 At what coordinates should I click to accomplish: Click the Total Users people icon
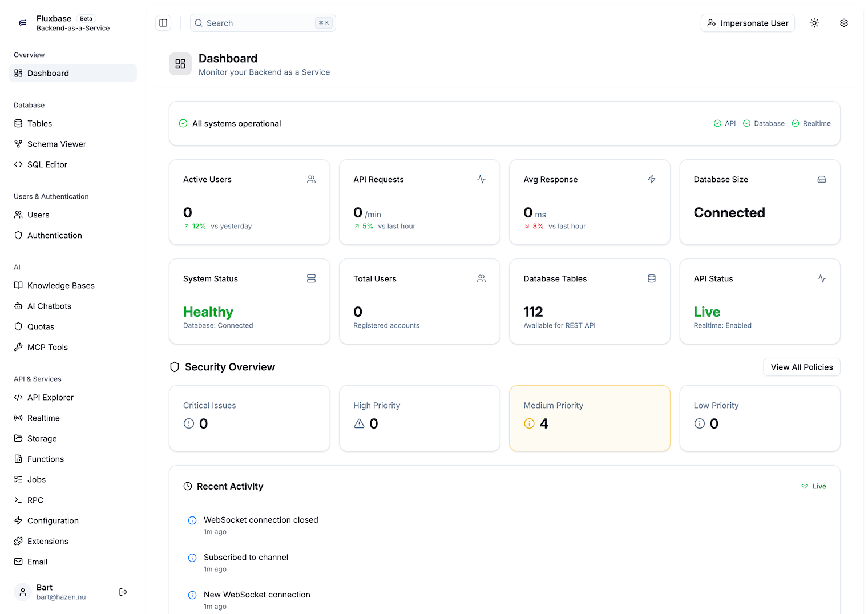(482, 278)
